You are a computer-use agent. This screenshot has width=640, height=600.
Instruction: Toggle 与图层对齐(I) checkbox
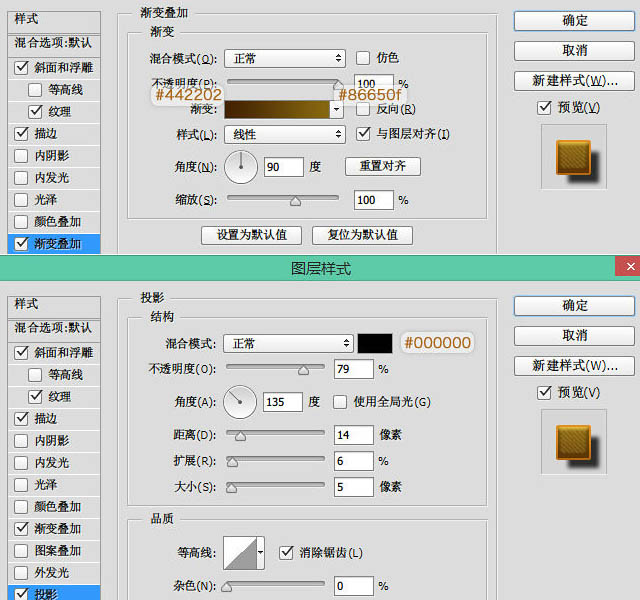(362, 134)
